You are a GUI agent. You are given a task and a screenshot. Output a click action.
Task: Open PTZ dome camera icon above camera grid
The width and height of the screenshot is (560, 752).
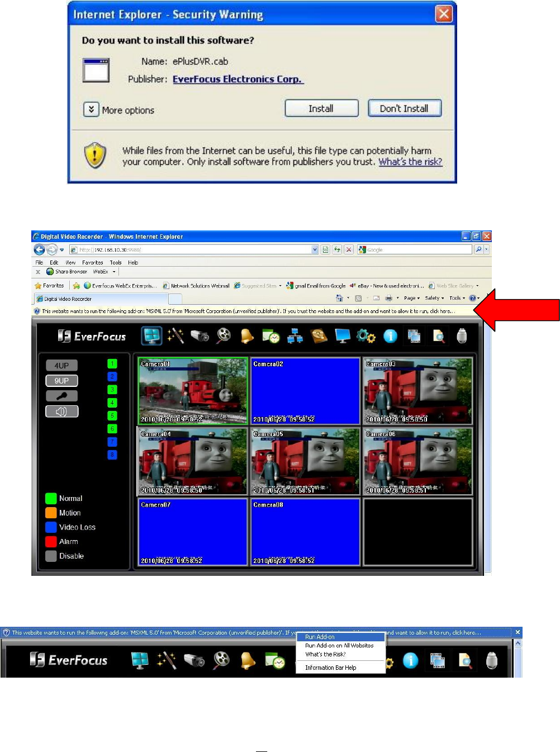point(462,335)
